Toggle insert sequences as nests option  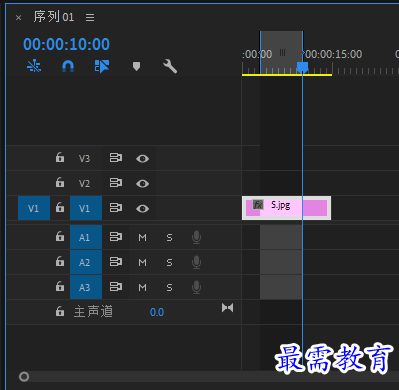click(x=34, y=66)
